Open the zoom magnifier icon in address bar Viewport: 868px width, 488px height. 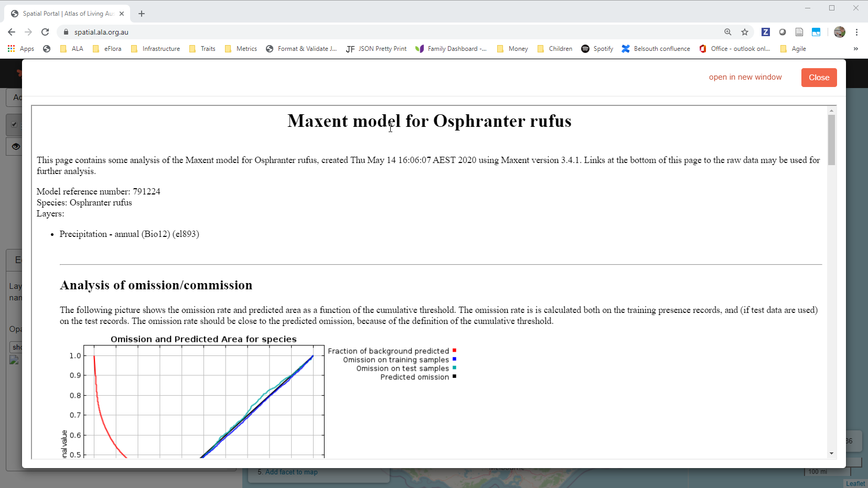pyautogui.click(x=728, y=32)
